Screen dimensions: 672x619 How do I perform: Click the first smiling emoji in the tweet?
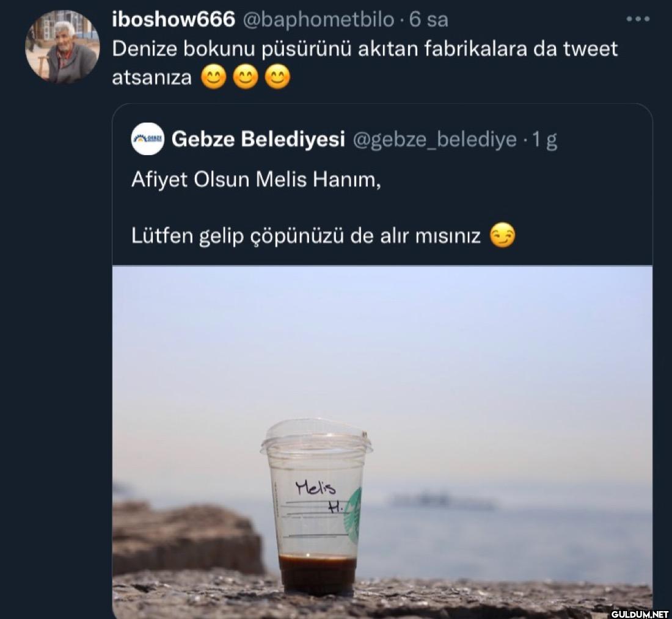tap(213, 79)
